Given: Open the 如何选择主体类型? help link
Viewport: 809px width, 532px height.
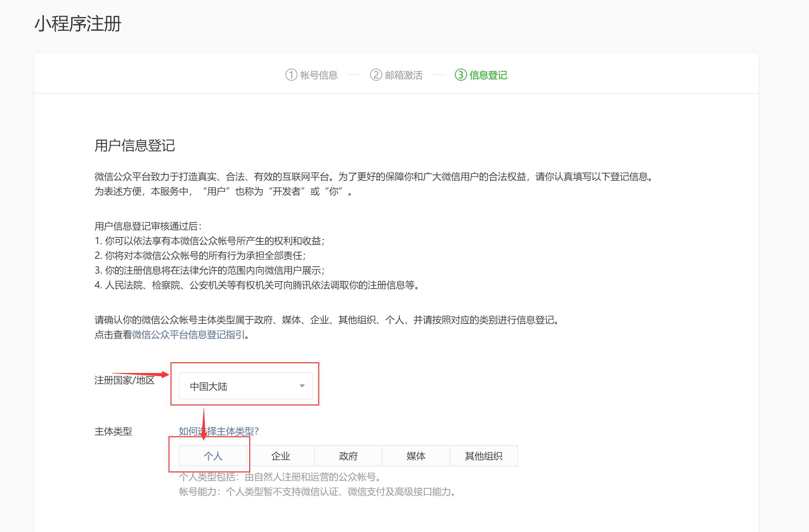Looking at the screenshot, I should 218,431.
